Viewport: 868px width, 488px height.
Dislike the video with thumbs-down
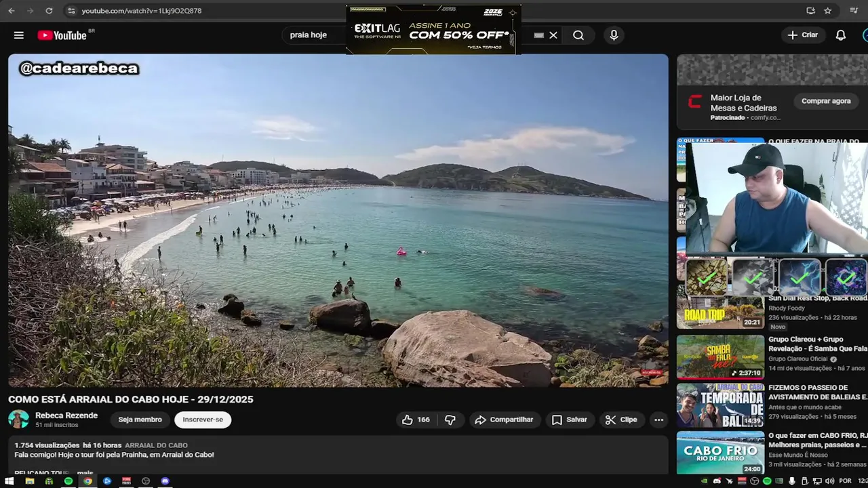(450, 420)
